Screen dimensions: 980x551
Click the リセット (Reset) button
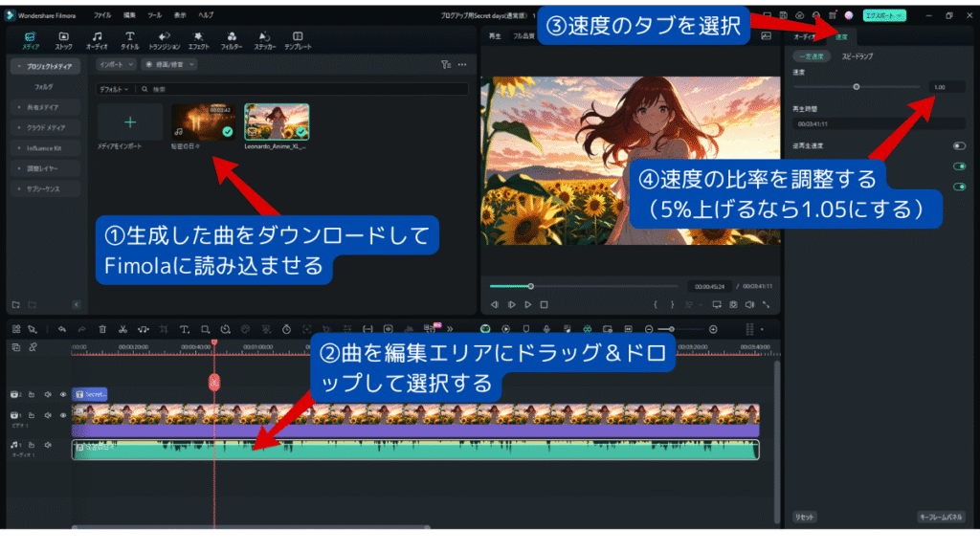point(804,518)
